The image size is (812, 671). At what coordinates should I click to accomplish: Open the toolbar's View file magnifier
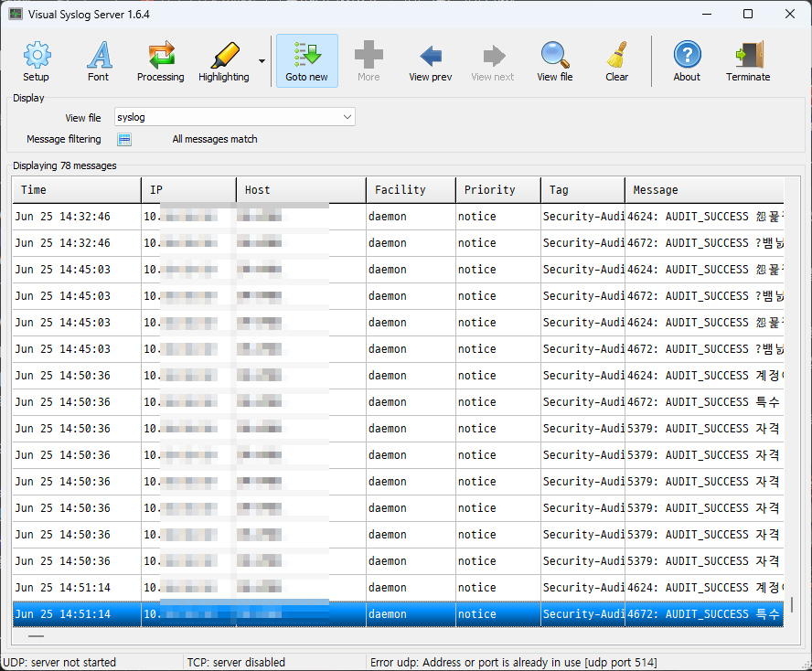(x=555, y=61)
